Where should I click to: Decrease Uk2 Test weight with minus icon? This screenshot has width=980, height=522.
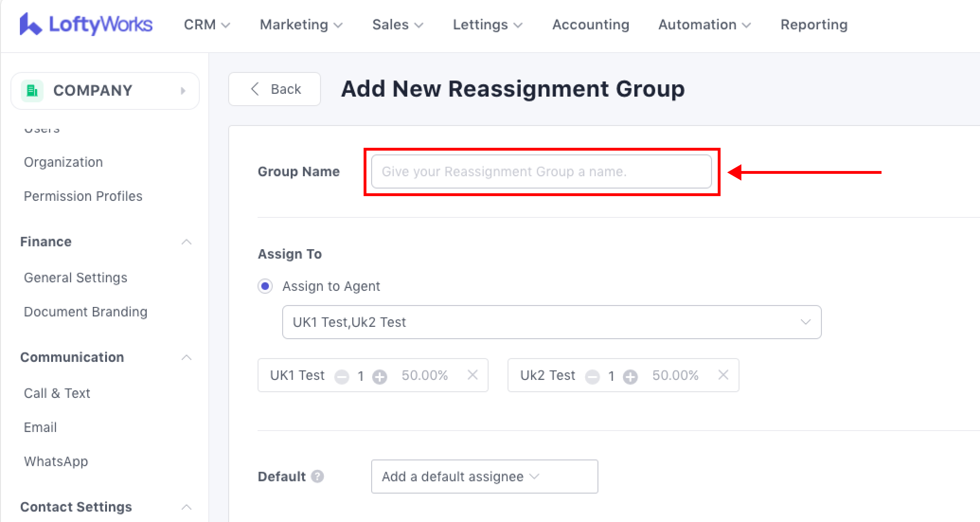[x=592, y=377]
